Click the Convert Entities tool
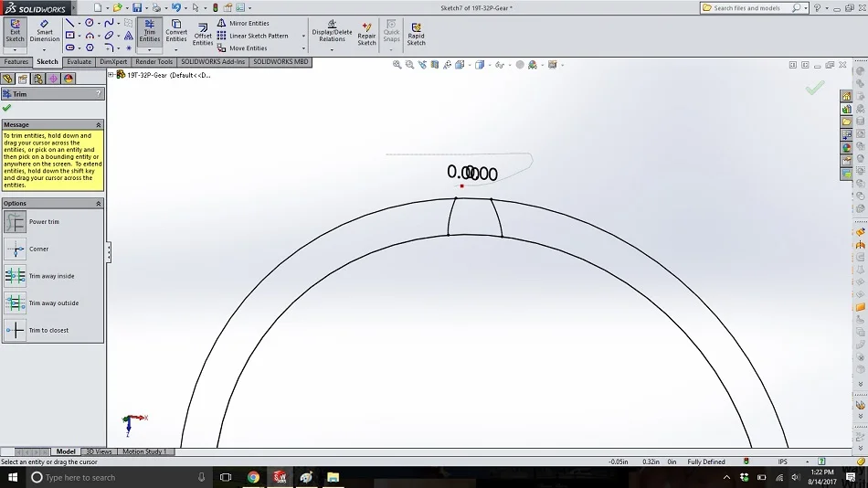The image size is (868, 488). (176, 31)
